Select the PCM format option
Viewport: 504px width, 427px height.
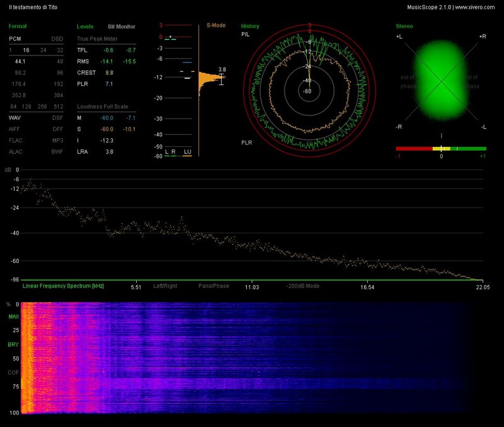[14, 39]
